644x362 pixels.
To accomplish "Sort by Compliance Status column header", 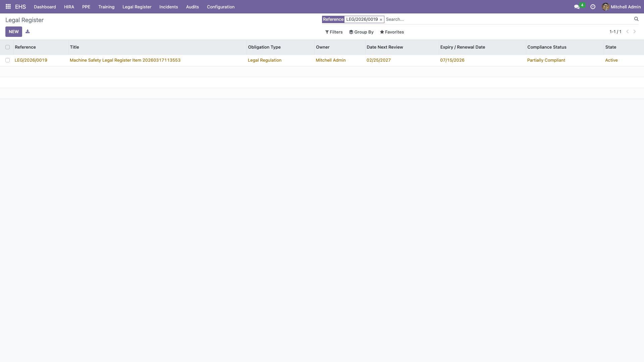I will [x=546, y=47].
